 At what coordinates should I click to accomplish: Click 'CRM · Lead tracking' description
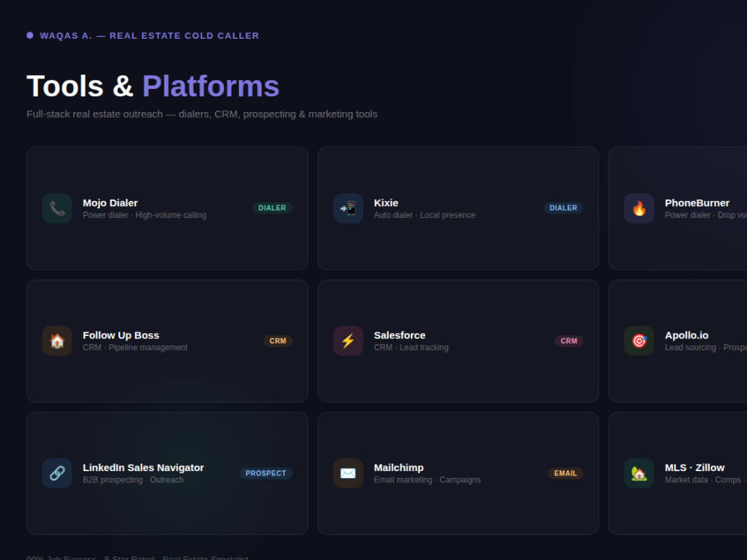tap(411, 348)
